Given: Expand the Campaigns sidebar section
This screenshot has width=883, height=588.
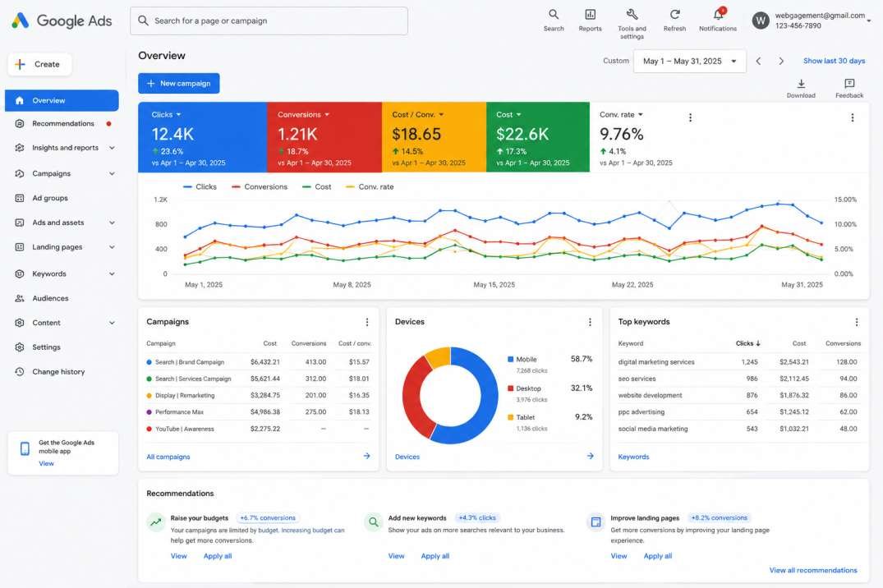Looking at the screenshot, I should (x=112, y=174).
